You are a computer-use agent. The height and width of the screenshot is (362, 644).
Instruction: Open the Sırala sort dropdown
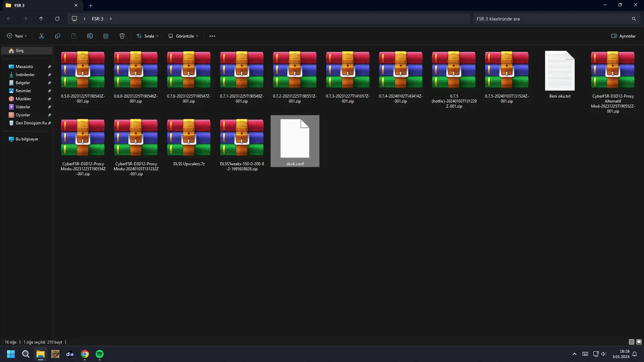pos(148,36)
